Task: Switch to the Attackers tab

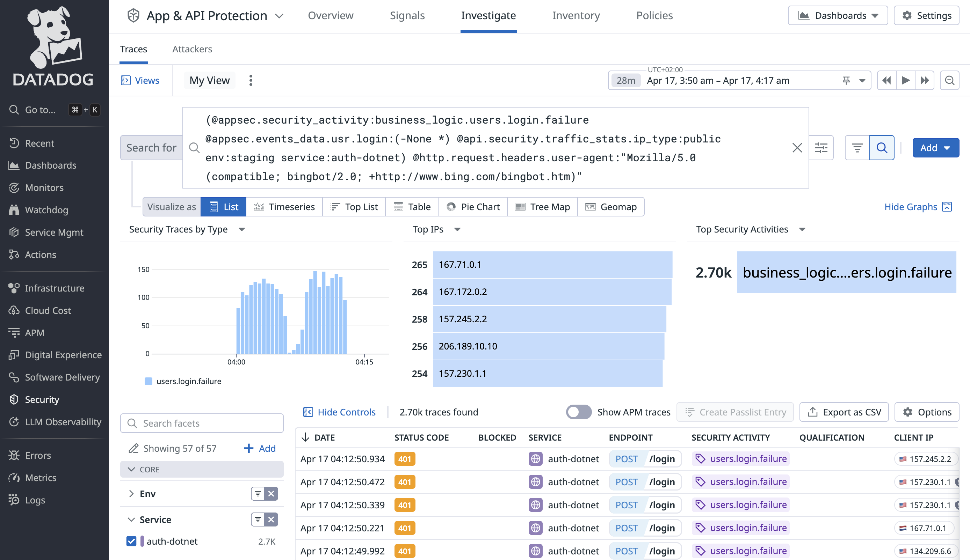Action: [x=192, y=49]
